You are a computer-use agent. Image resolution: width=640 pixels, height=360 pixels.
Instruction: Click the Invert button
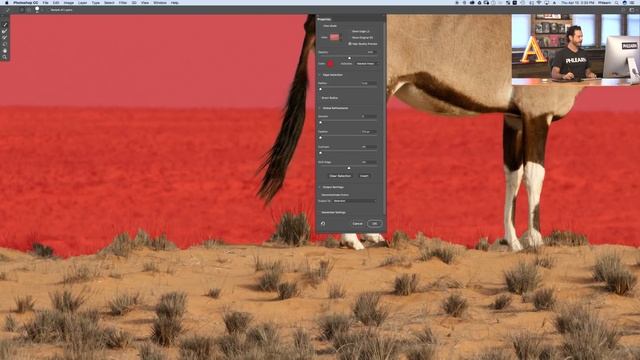click(364, 176)
